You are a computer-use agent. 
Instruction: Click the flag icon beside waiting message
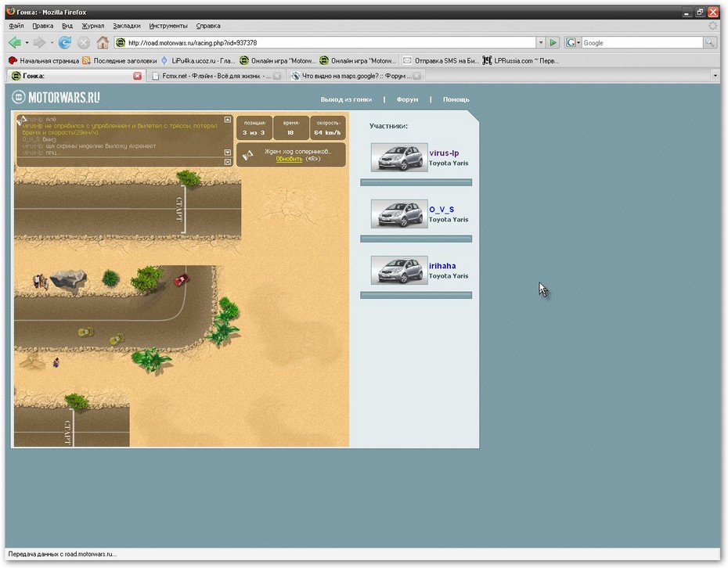click(x=248, y=155)
